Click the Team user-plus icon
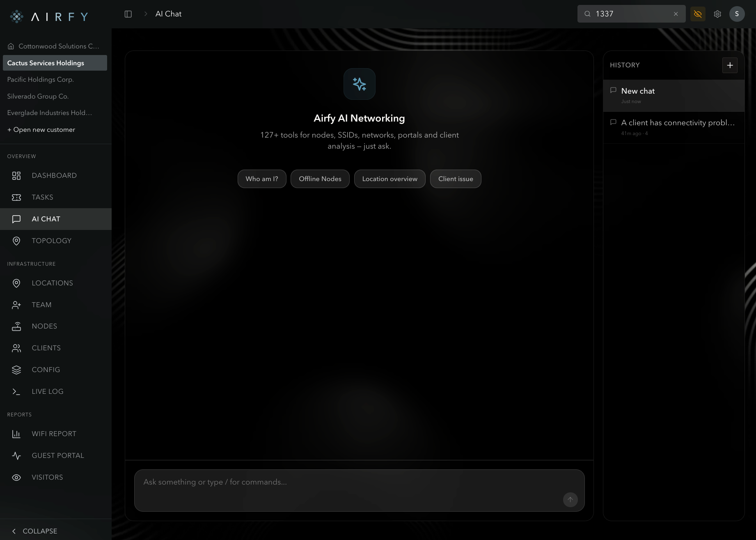This screenshot has height=540, width=756. click(16, 305)
